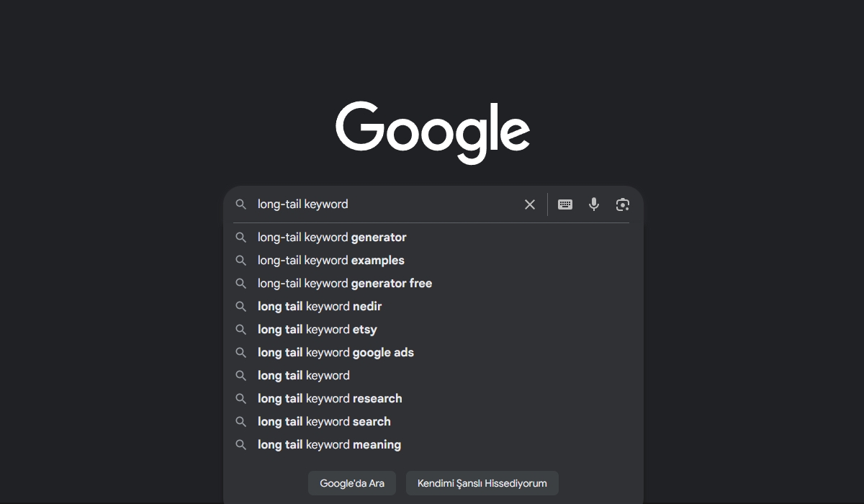Select "long-tail keyword generator" suggestion
Screen dimensions: 864x504
point(332,238)
